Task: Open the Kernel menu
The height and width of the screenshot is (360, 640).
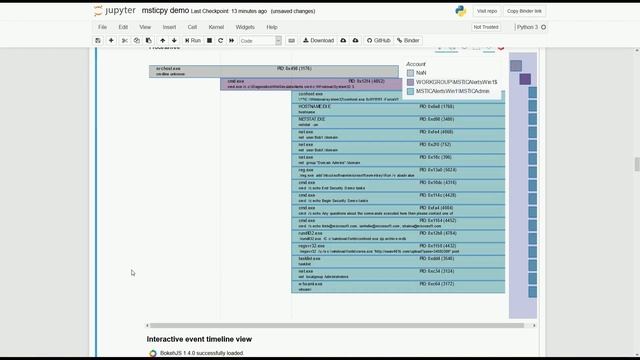Action: (x=216, y=27)
